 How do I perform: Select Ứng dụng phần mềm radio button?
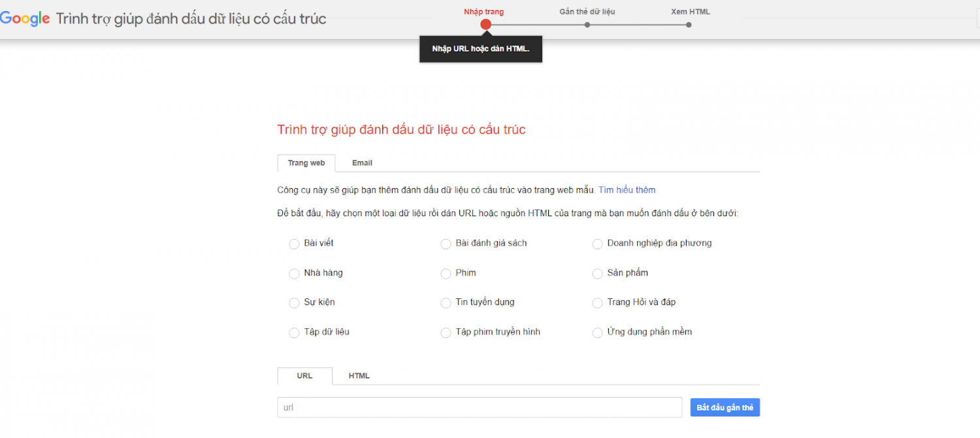point(597,333)
